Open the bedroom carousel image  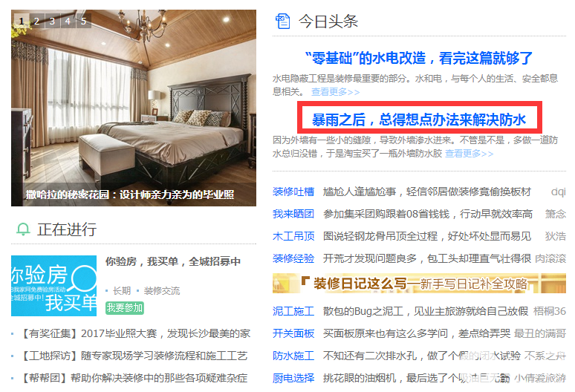pos(134,108)
